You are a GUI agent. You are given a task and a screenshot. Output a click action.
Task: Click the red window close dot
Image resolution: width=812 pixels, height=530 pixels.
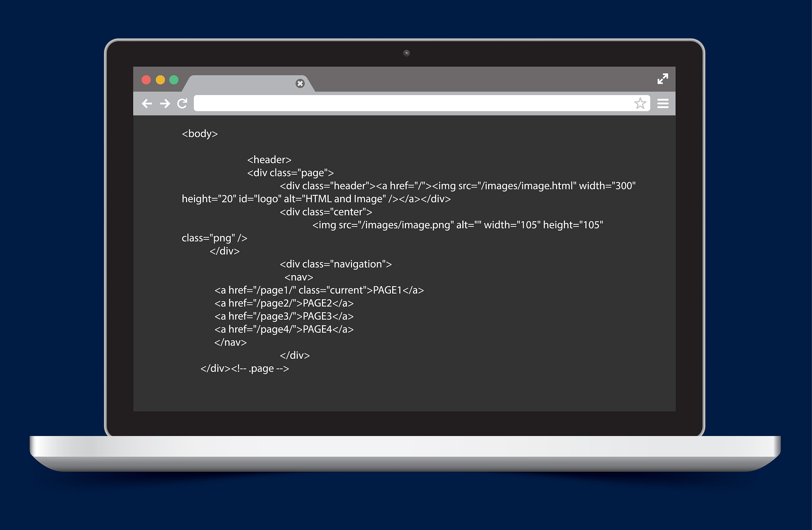tap(146, 80)
